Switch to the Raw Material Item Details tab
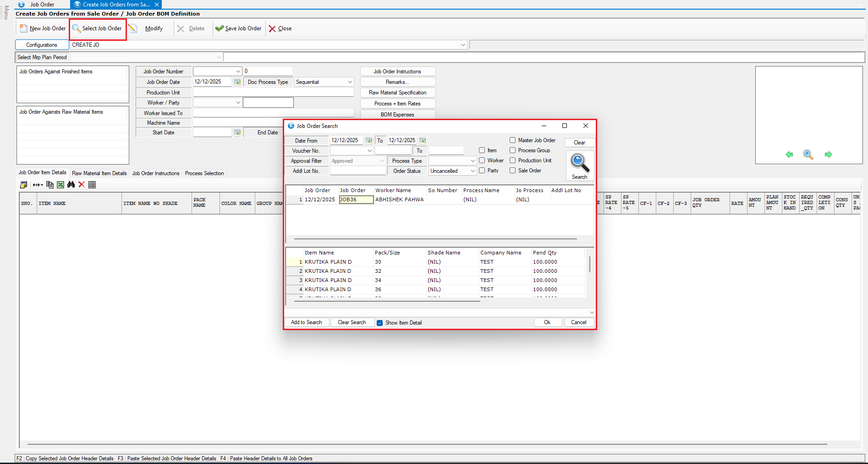Screen dimensions: 868x464 99,173
